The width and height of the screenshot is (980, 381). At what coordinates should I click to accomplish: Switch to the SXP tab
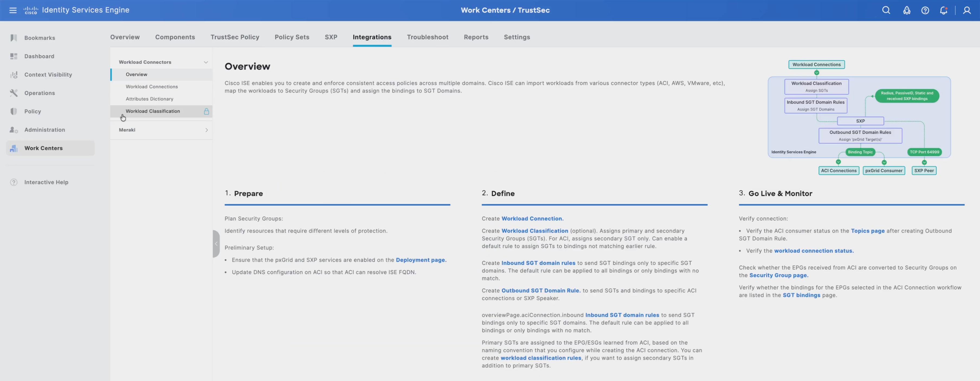[x=331, y=37]
